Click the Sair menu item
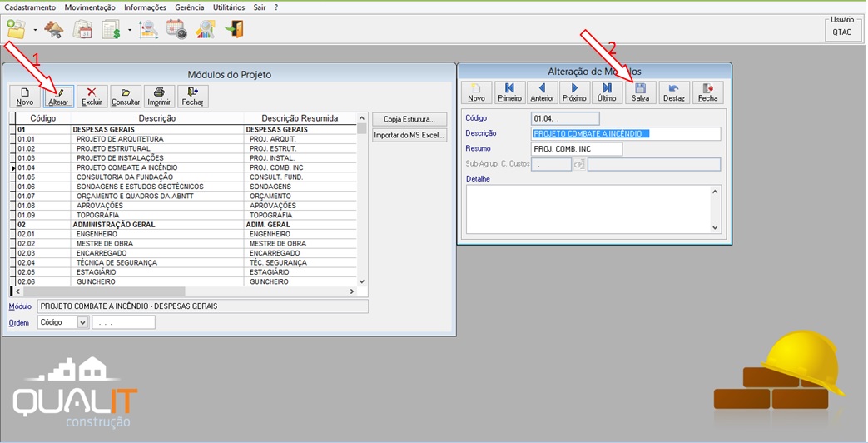This screenshot has height=443, width=868. tap(260, 7)
